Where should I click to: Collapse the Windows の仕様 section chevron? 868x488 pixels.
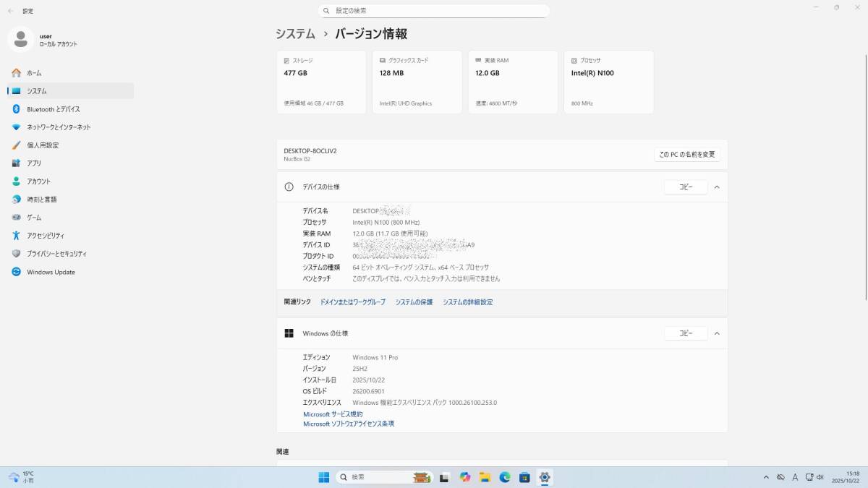[x=716, y=333]
